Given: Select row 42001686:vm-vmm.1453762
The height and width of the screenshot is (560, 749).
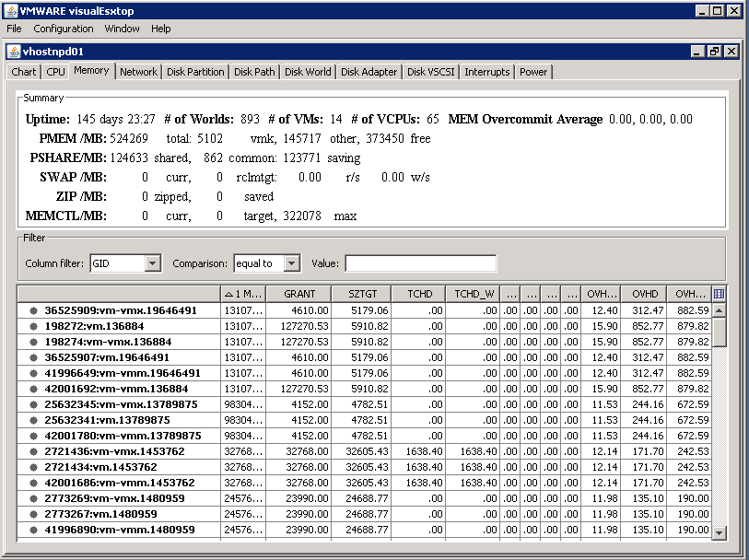Looking at the screenshot, I should [x=364, y=483].
